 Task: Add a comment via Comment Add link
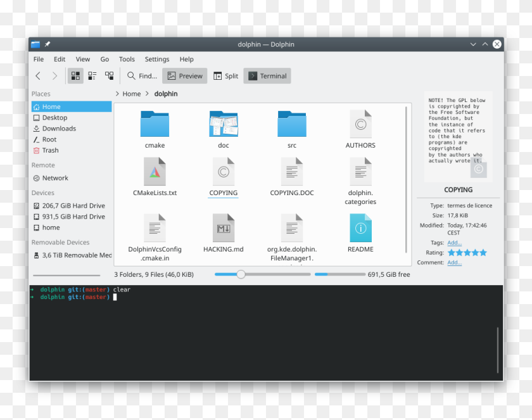[454, 263]
